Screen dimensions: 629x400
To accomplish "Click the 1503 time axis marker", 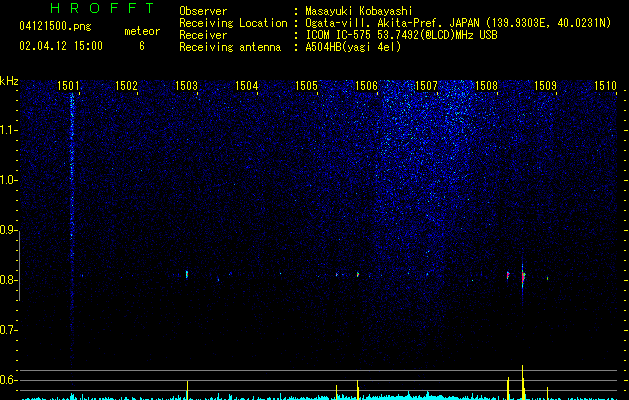I will 187,85.
